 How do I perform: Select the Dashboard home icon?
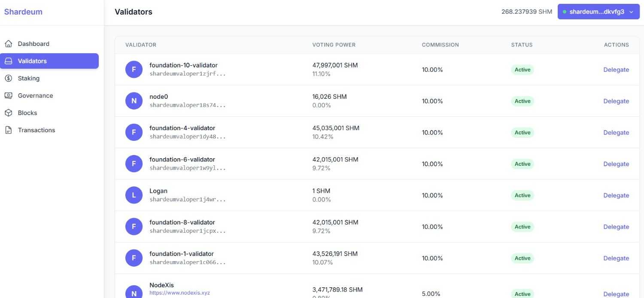coord(9,43)
